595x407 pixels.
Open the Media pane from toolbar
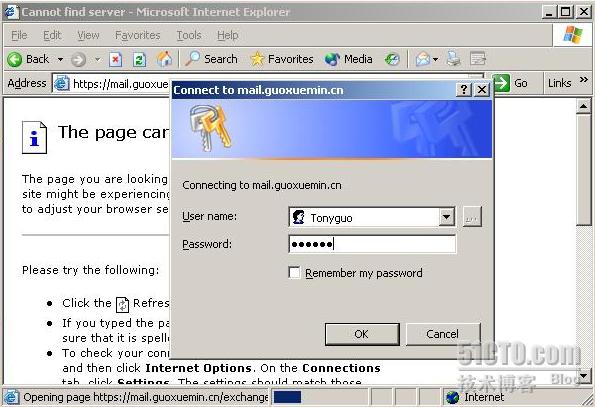coord(349,59)
